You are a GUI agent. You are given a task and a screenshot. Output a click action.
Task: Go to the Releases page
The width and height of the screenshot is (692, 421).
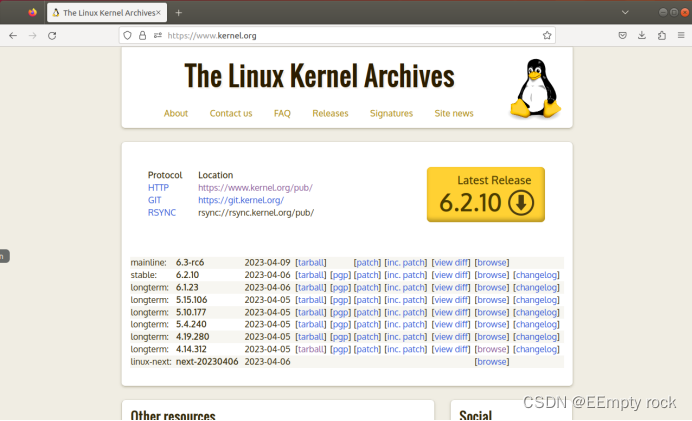(330, 113)
